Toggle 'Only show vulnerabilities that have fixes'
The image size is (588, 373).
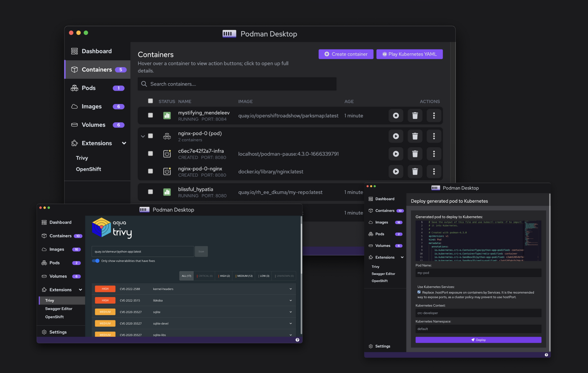click(96, 261)
